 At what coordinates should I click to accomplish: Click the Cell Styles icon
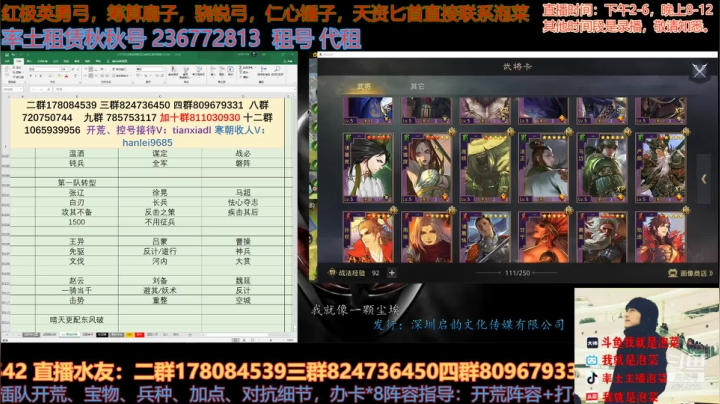coord(199,71)
